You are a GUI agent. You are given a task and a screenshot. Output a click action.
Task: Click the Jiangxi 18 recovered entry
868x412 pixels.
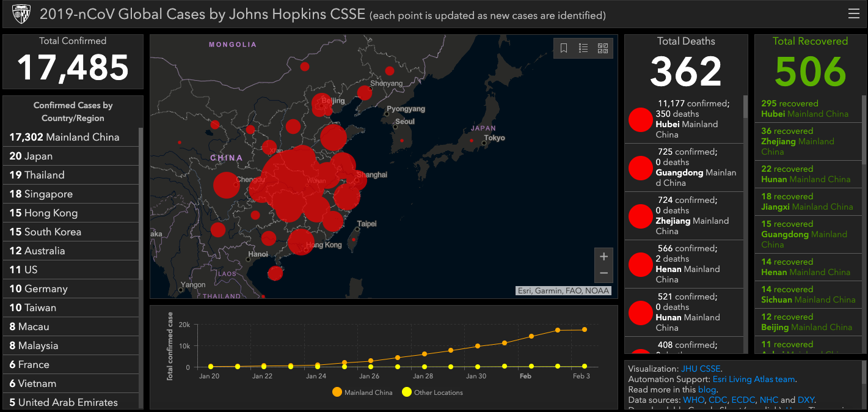(808, 202)
